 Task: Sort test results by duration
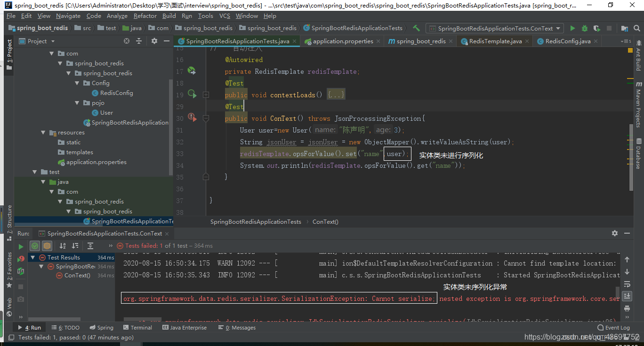click(75, 245)
